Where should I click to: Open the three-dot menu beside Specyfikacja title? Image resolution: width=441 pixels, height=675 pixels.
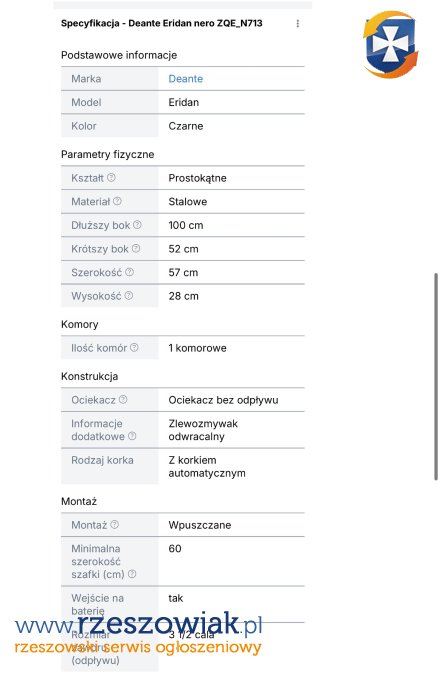(298, 23)
